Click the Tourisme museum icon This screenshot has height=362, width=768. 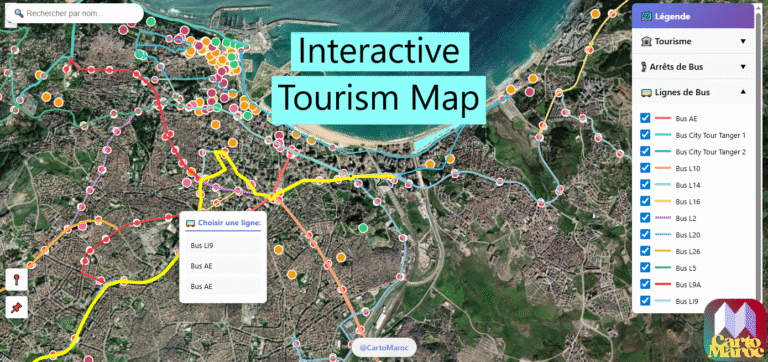coord(646,41)
